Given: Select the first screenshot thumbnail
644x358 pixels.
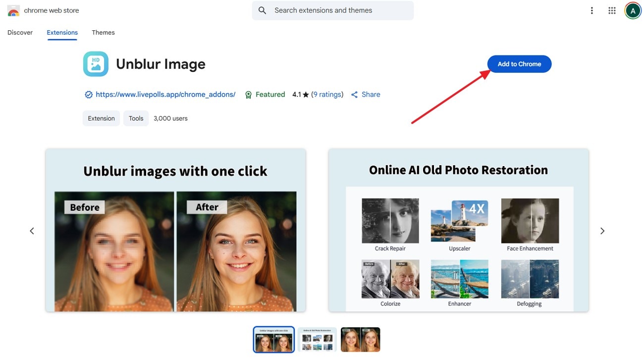Looking at the screenshot, I should 274,340.
